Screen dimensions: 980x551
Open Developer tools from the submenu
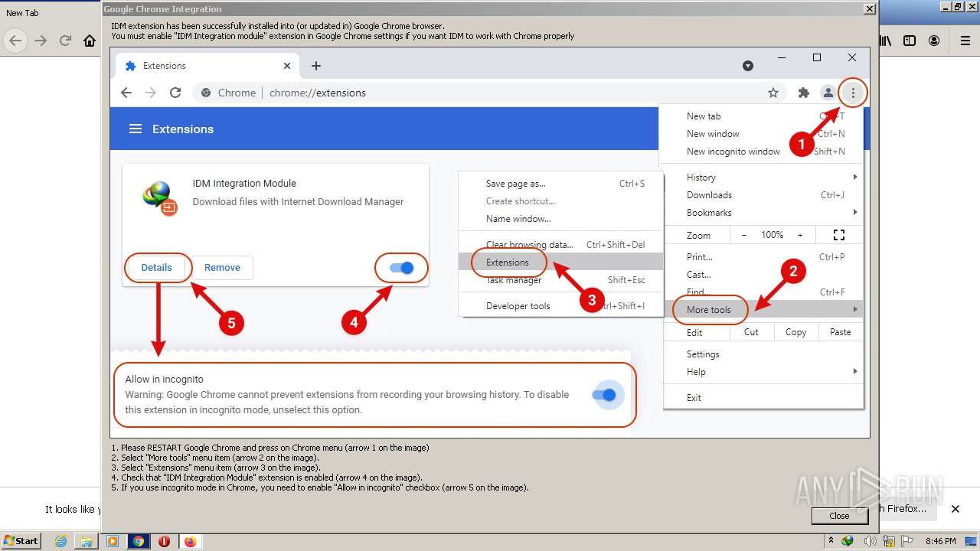click(x=560, y=306)
